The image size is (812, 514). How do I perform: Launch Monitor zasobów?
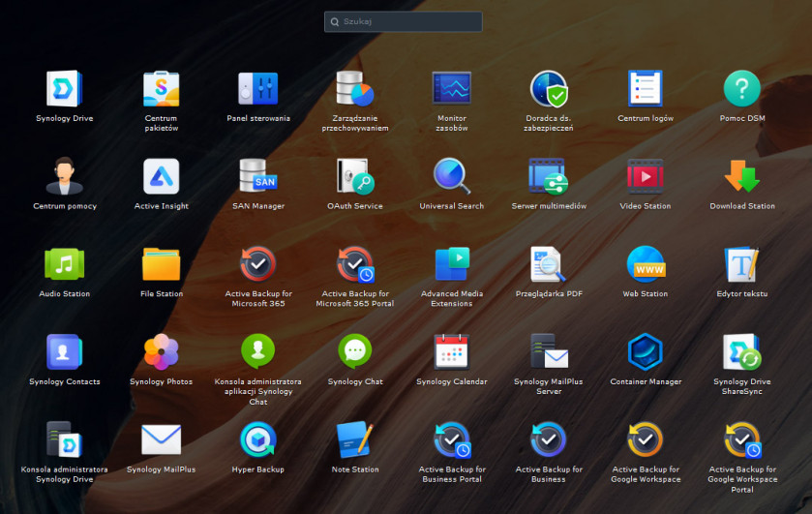tap(452, 89)
